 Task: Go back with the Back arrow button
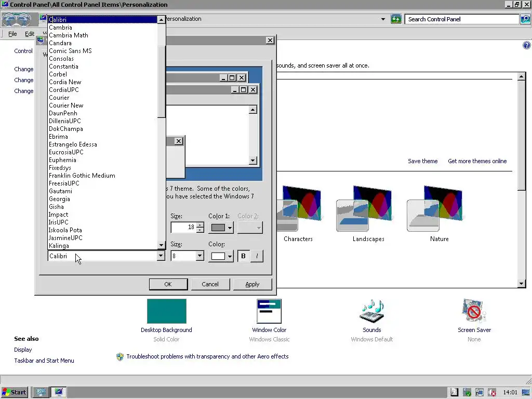[x=9, y=19]
